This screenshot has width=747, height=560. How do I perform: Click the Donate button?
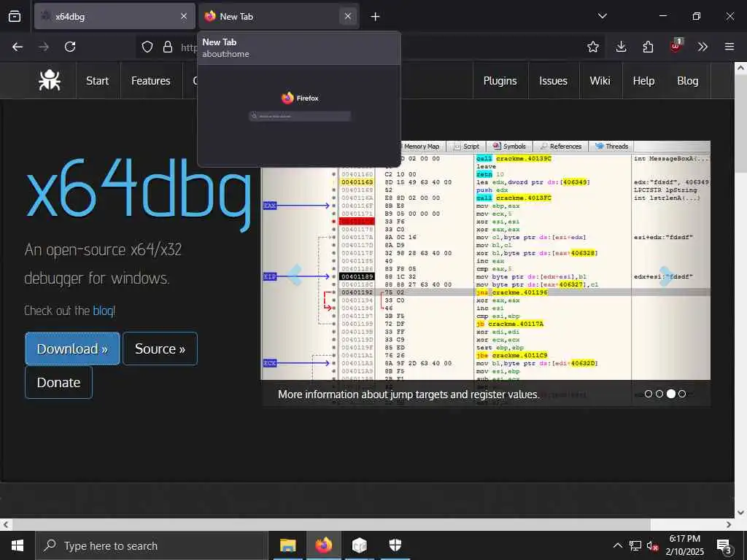coord(58,382)
